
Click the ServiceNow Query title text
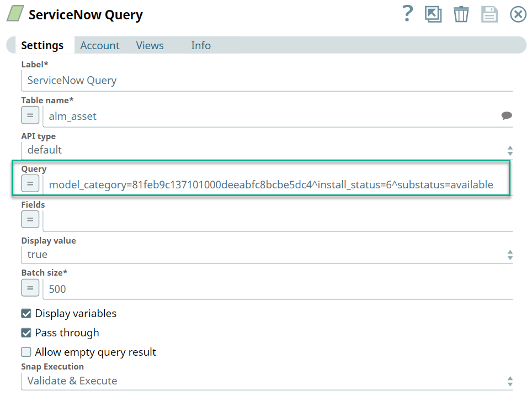click(x=86, y=15)
